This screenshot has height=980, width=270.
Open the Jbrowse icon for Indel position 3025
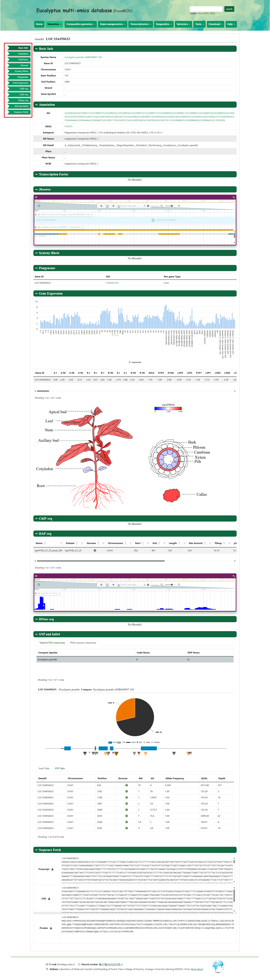pos(126,816)
